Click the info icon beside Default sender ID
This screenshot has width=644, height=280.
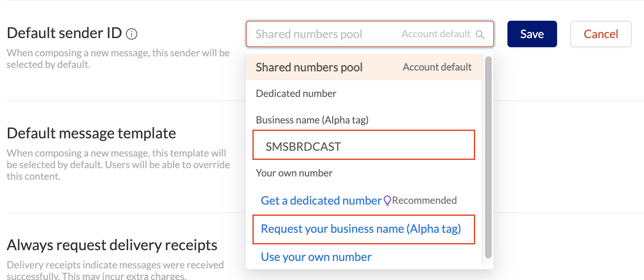(131, 34)
